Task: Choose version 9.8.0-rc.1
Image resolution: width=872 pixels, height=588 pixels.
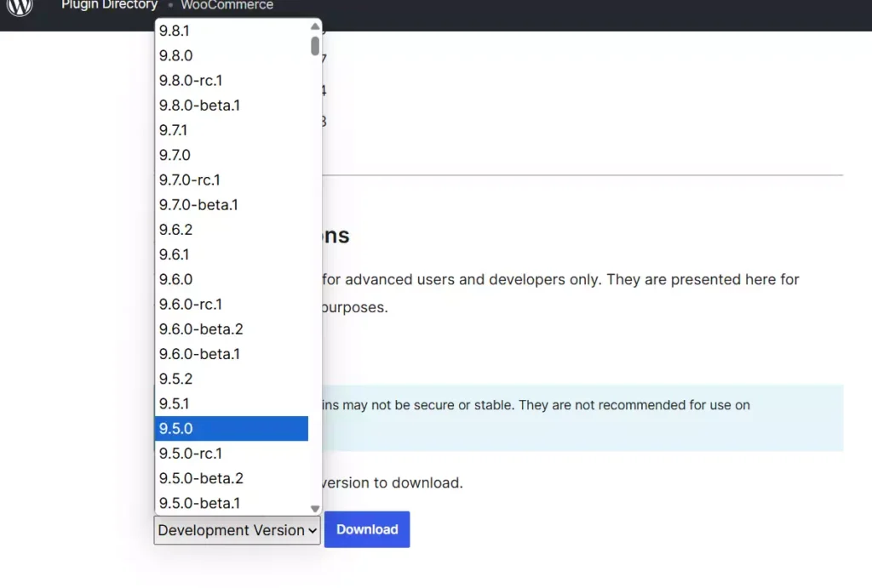Action: 232,81
